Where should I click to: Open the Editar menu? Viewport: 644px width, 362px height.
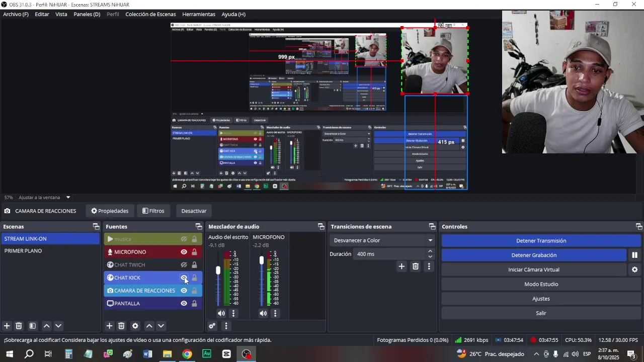click(42, 14)
